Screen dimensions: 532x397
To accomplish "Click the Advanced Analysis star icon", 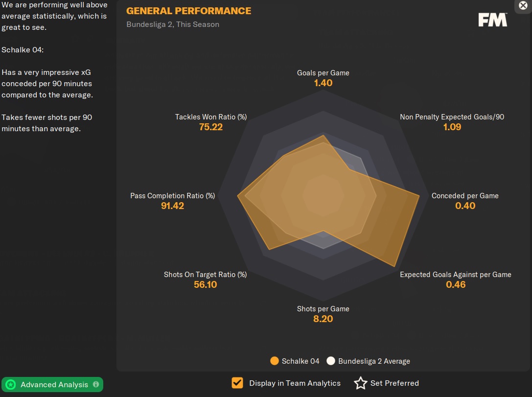I will click(x=11, y=385).
